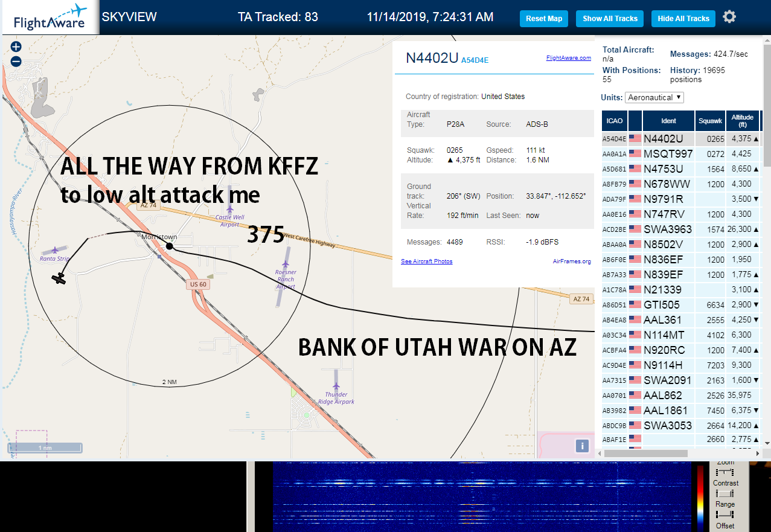771x532 pixels.
Task: Sort table by Squawk column
Action: coord(710,121)
